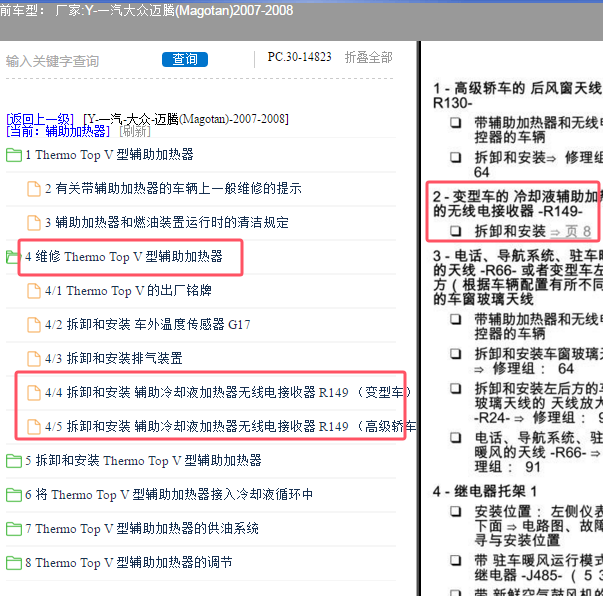603x596 pixels.
Task: Click the 返回上一级 link
Action: coord(40,119)
